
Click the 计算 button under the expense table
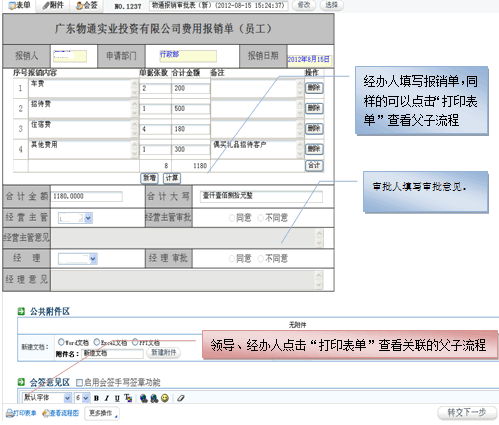172,178
